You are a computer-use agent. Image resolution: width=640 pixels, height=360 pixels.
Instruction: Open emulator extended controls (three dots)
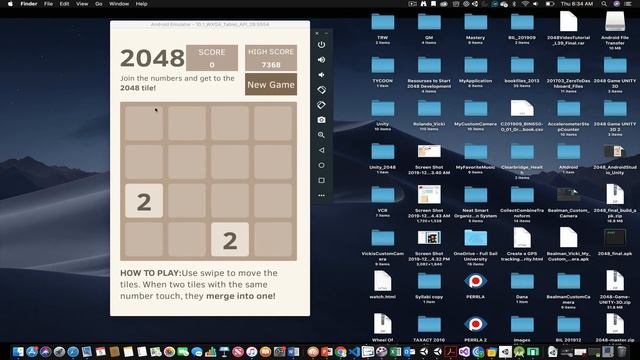pos(322,196)
